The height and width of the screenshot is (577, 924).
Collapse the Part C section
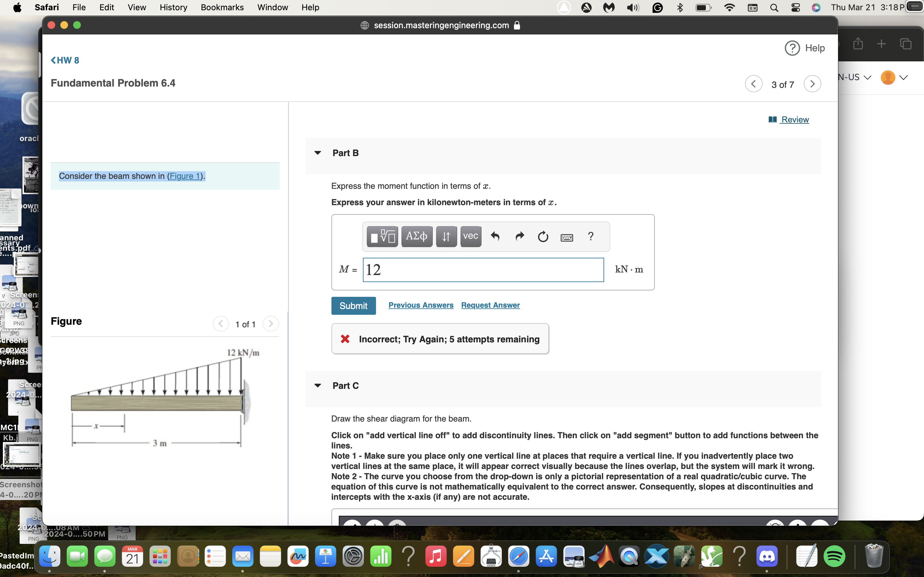coord(318,385)
